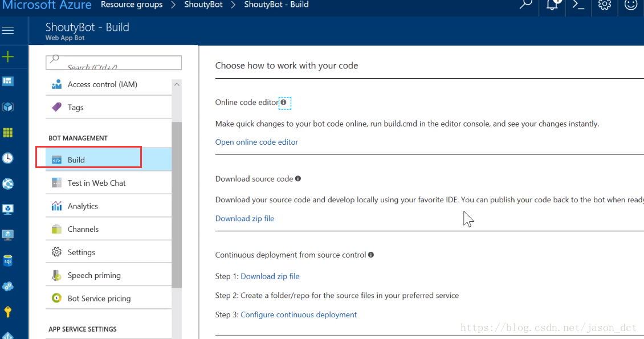
Task: Open the App Services globe icon
Action: 8,183
